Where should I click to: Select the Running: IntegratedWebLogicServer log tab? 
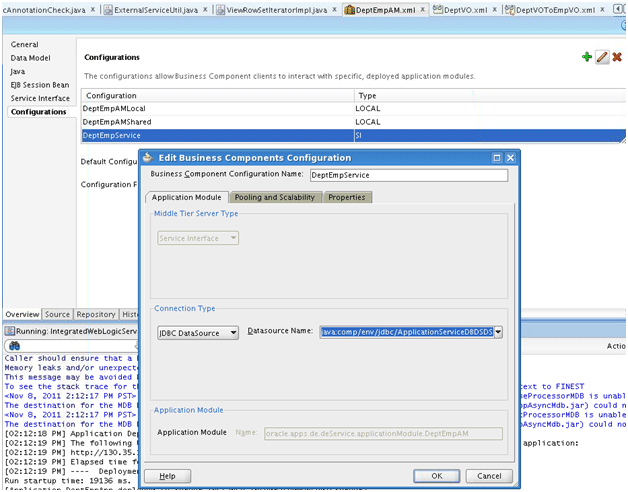coord(71,331)
